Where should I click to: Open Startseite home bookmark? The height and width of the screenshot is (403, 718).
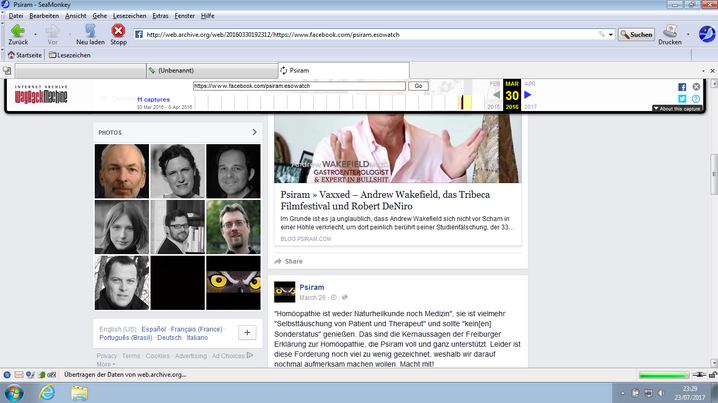[25, 55]
